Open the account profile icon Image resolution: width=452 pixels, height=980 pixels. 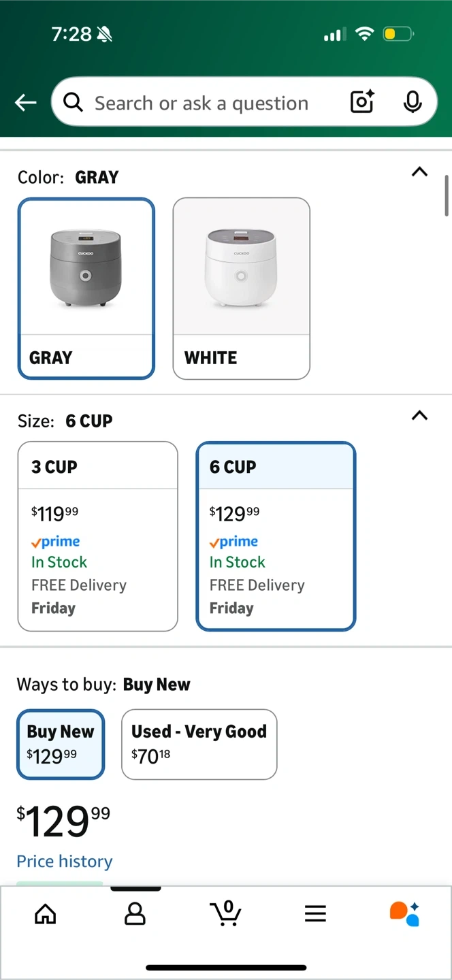pyautogui.click(x=135, y=914)
